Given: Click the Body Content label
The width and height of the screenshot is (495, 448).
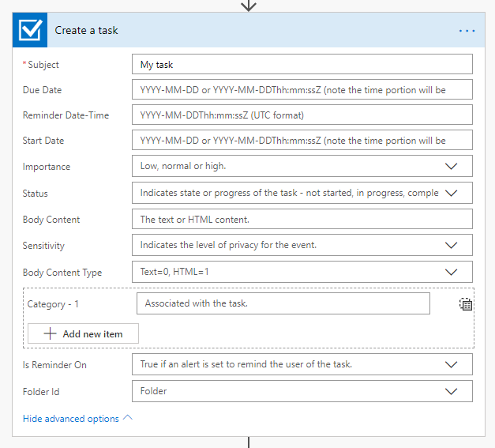Looking at the screenshot, I should pyautogui.click(x=51, y=220).
